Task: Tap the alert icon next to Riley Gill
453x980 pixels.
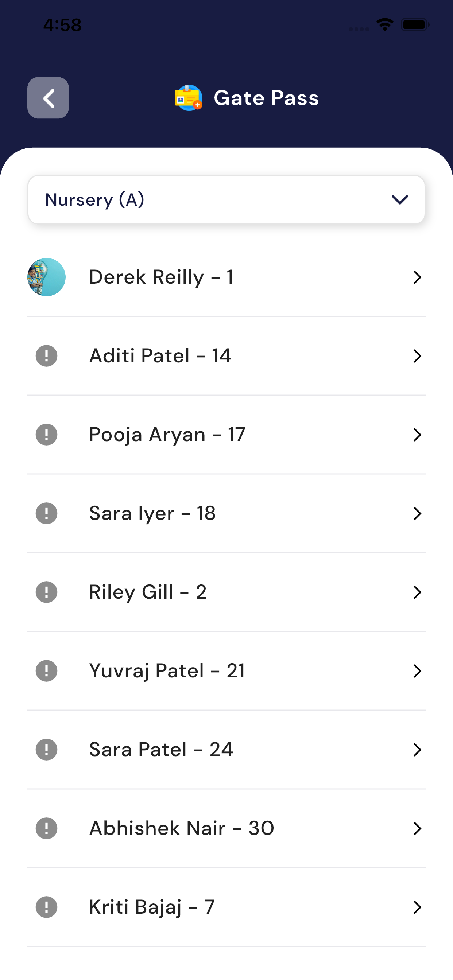Action: (46, 592)
